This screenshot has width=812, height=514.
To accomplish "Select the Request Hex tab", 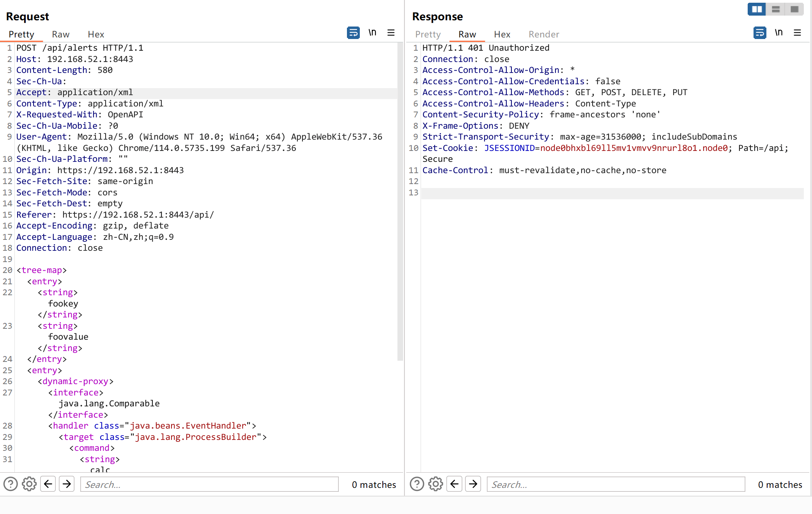I will click(x=96, y=34).
